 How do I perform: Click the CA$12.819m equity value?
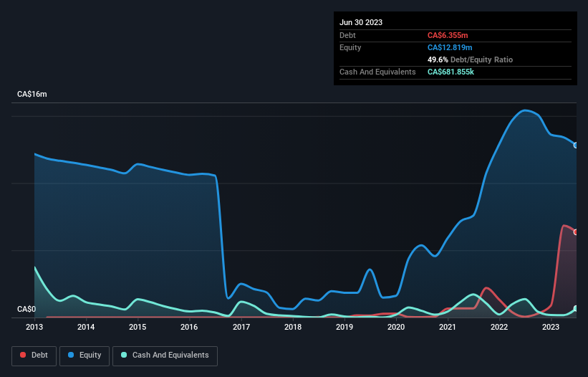point(450,47)
